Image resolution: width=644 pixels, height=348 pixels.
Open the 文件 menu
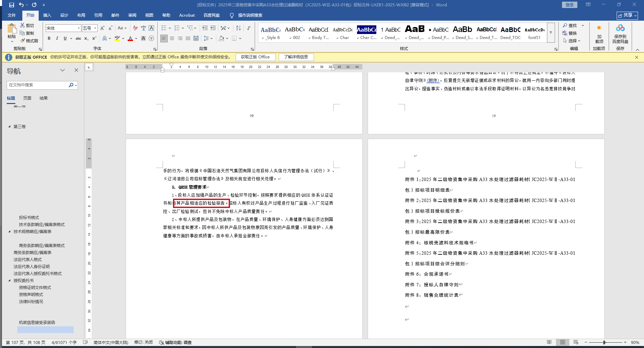click(12, 15)
